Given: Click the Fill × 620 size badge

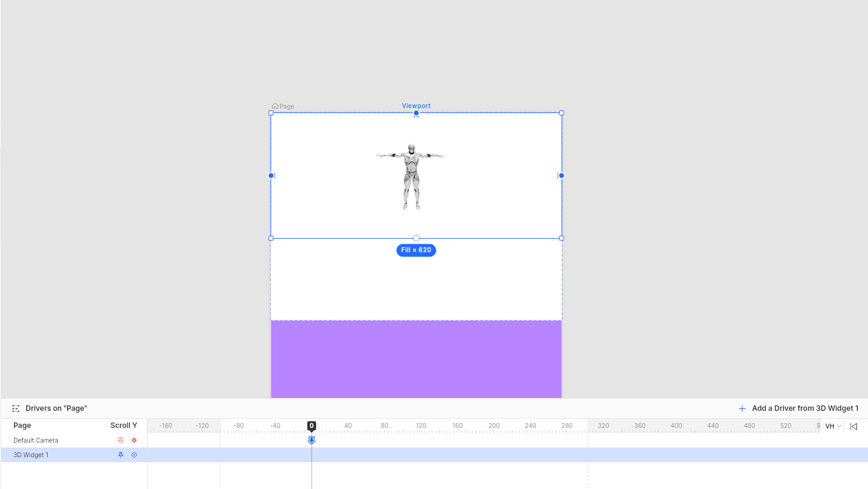Looking at the screenshot, I should [x=416, y=250].
